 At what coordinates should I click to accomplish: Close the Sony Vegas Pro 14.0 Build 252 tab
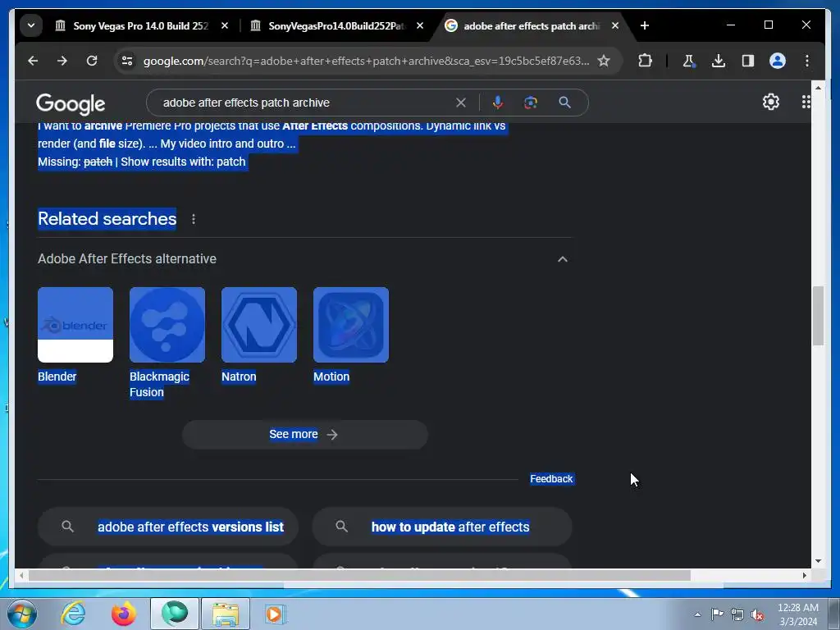click(225, 25)
